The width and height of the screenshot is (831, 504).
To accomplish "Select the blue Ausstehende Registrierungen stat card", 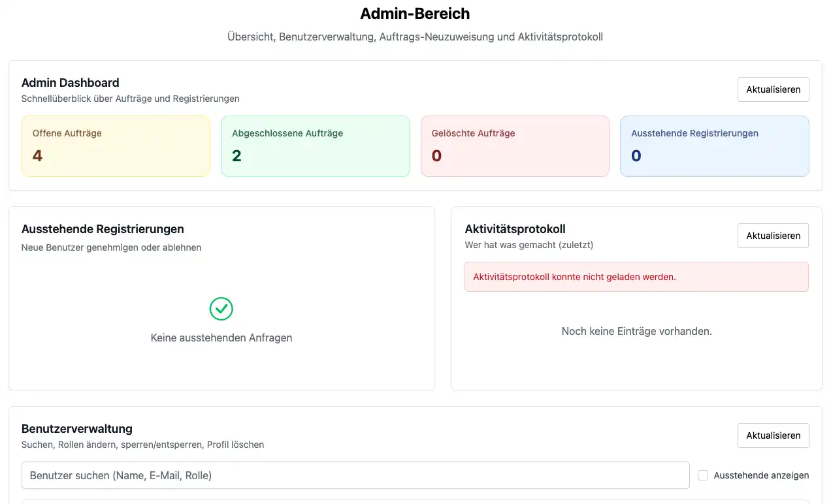I will tap(714, 146).
